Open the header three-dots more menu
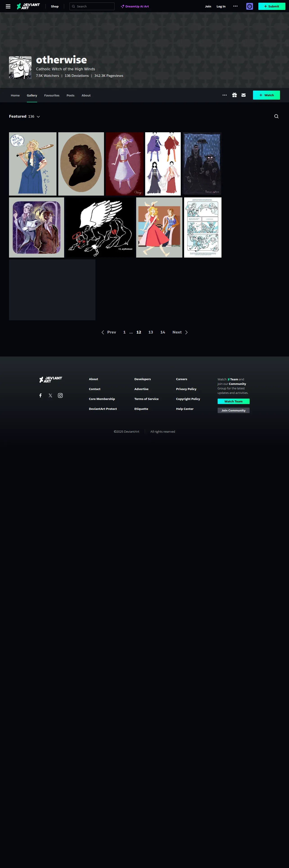 [x=235, y=6]
